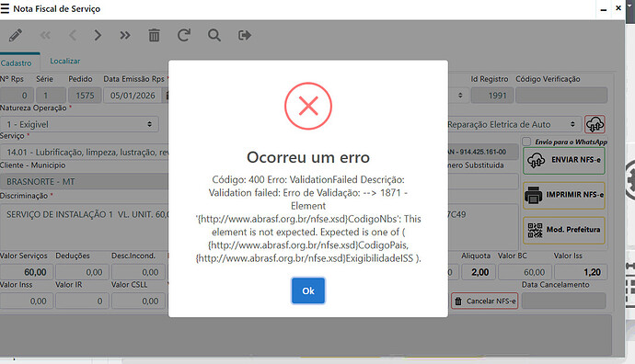Go to last record double-right arrow

125,35
